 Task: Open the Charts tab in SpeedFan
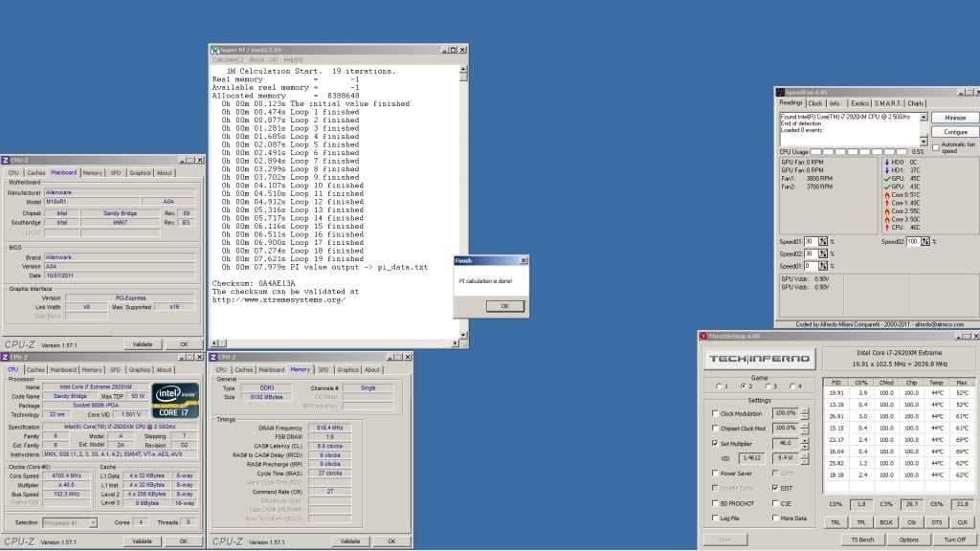tap(916, 103)
